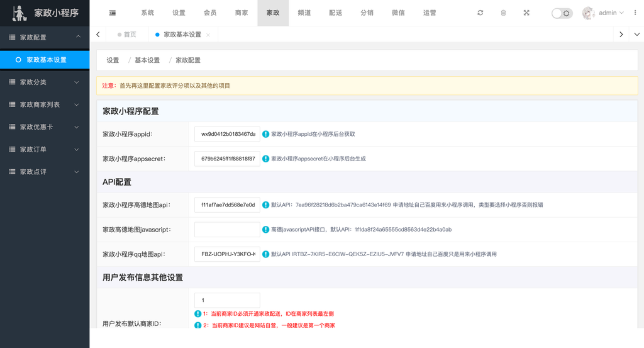This screenshot has width=644, height=348.
Task: Expand the 家政分类 sidebar menu
Action: click(45, 82)
